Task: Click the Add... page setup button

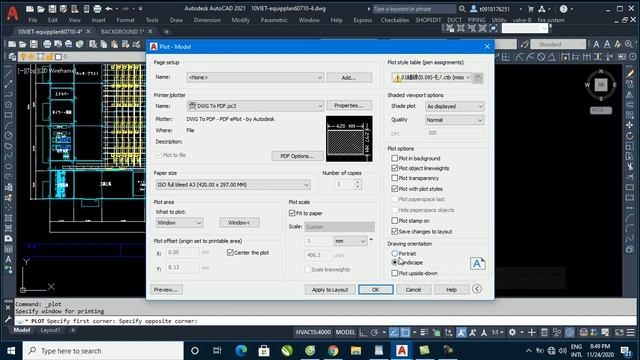Action: click(349, 78)
